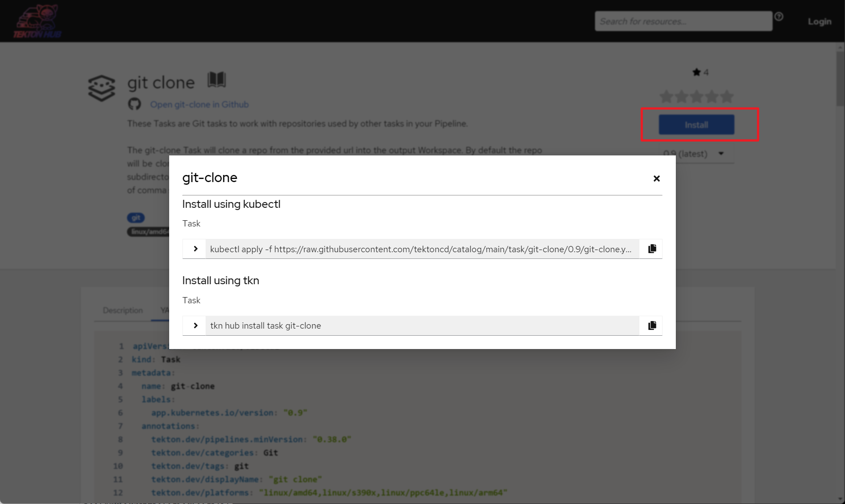The width and height of the screenshot is (845, 504).
Task: Rate with the third star
Action: point(696,96)
